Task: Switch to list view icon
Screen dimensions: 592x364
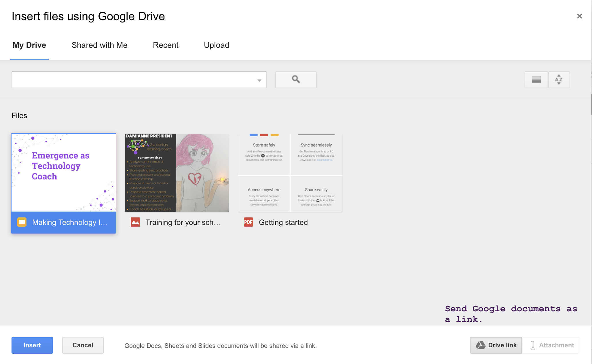Action: pos(536,79)
